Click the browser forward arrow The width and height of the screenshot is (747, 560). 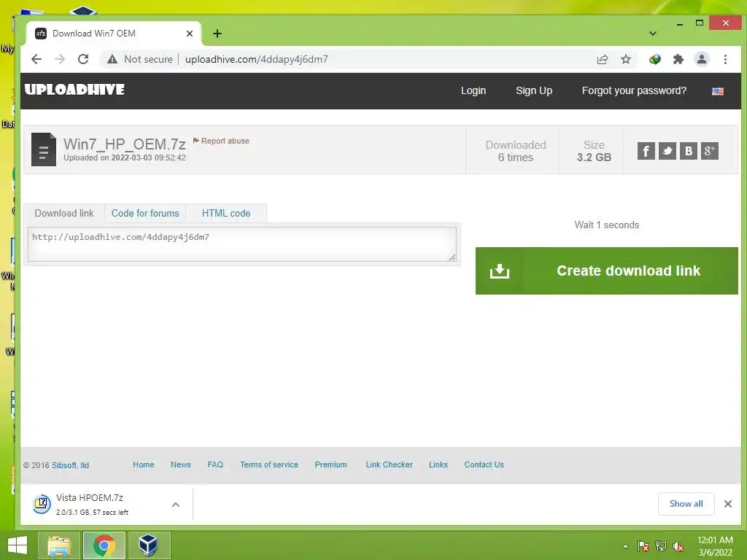tap(60, 59)
